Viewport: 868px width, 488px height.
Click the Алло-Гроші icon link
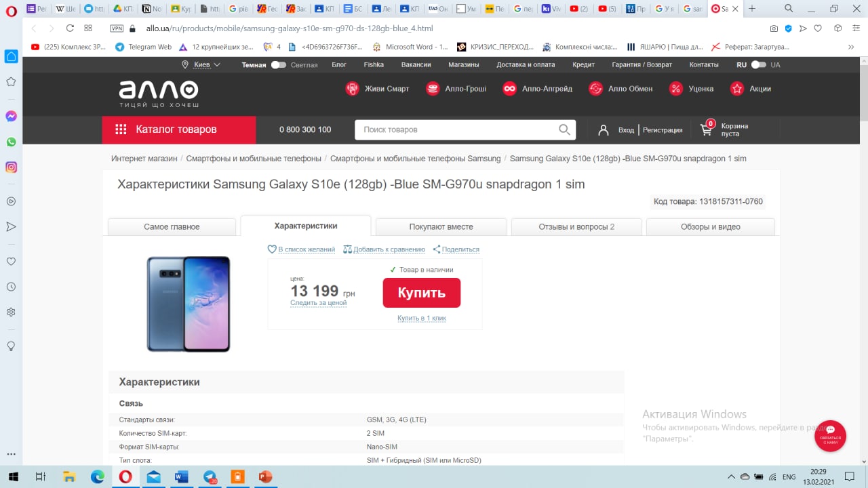(456, 89)
